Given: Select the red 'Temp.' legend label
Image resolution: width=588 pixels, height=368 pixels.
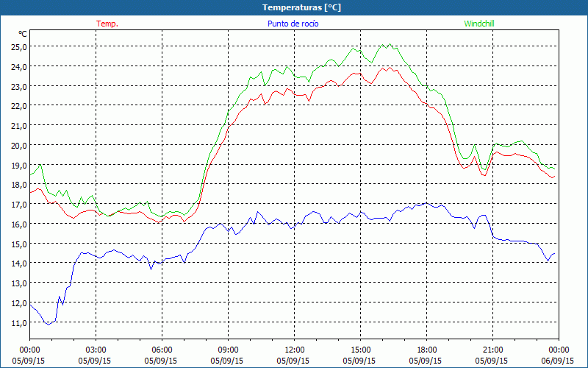Looking at the screenshot, I should tap(107, 24).
